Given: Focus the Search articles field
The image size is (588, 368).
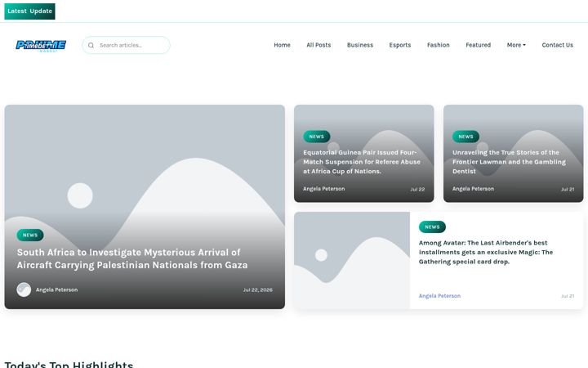Looking at the screenshot, I should pyautogui.click(x=126, y=45).
